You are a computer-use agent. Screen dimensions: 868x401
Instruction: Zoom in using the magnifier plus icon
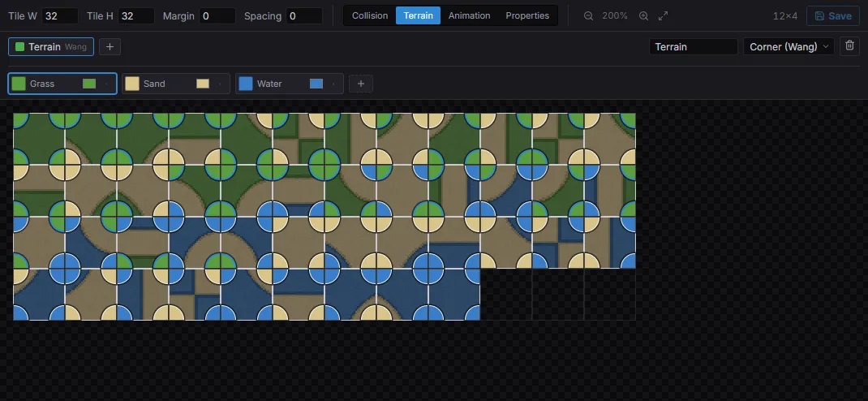tap(644, 16)
